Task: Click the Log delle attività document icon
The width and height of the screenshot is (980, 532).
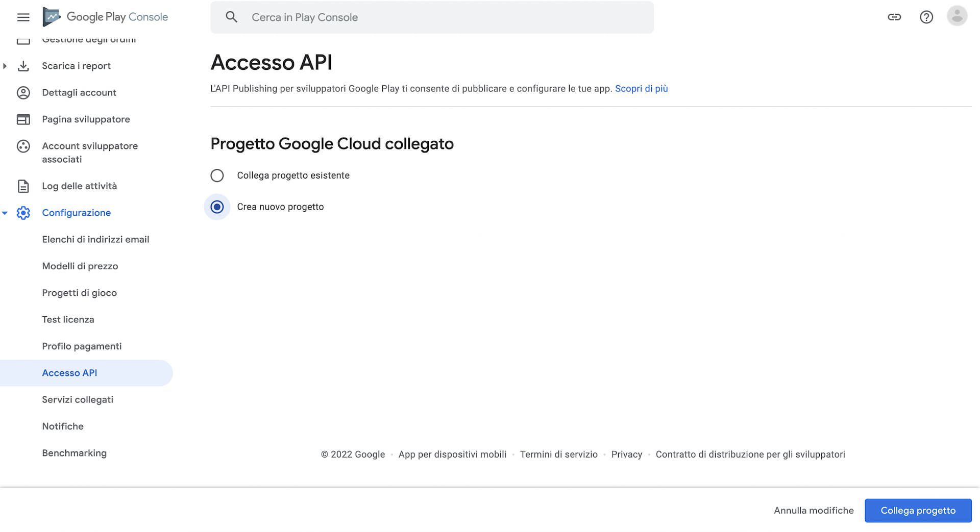Action: 23,186
